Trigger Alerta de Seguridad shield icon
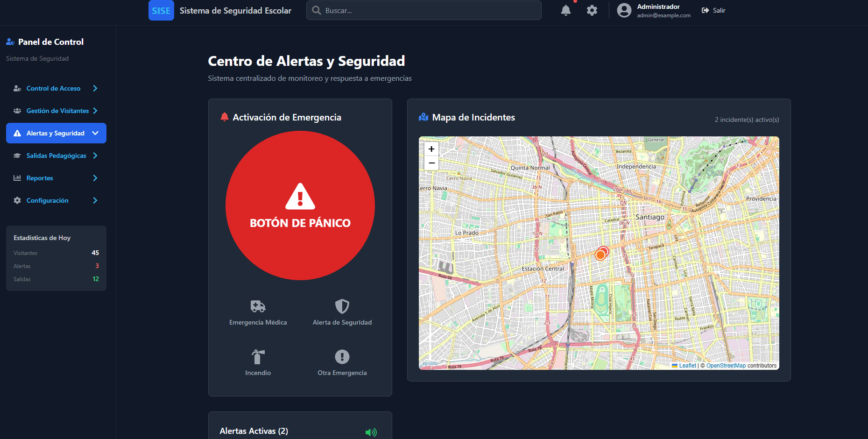Viewport: 868px width, 439px height. coord(342,306)
